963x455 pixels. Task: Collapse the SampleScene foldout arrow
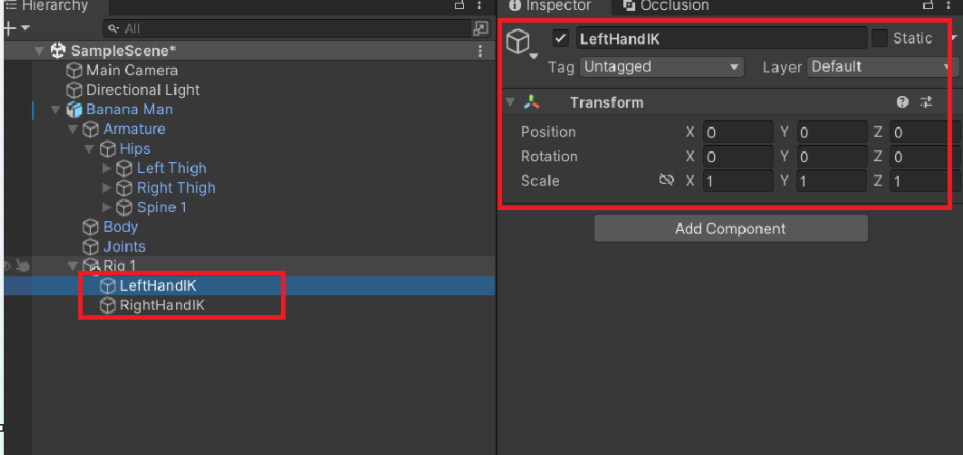pyautogui.click(x=40, y=51)
